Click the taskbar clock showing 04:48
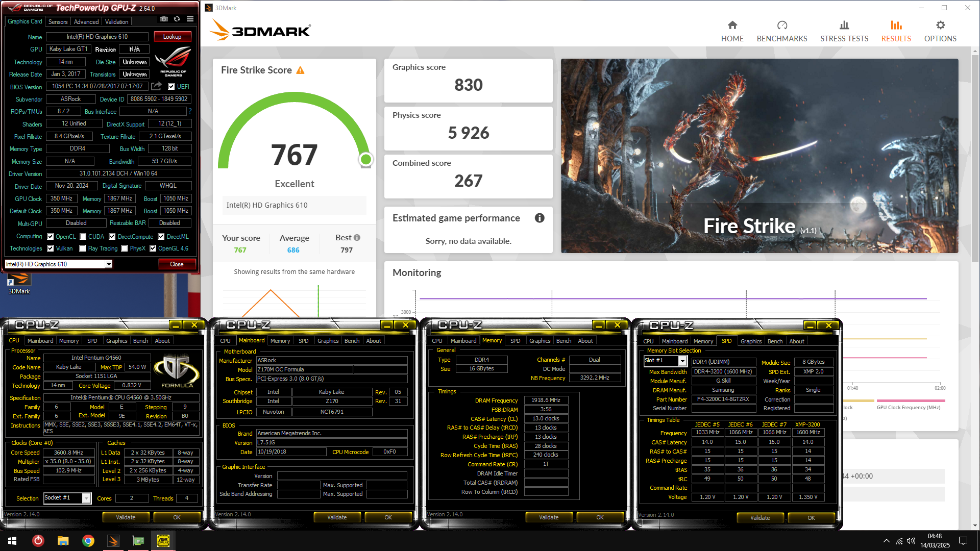Screen dimensions: 980x551 [x=935, y=541]
